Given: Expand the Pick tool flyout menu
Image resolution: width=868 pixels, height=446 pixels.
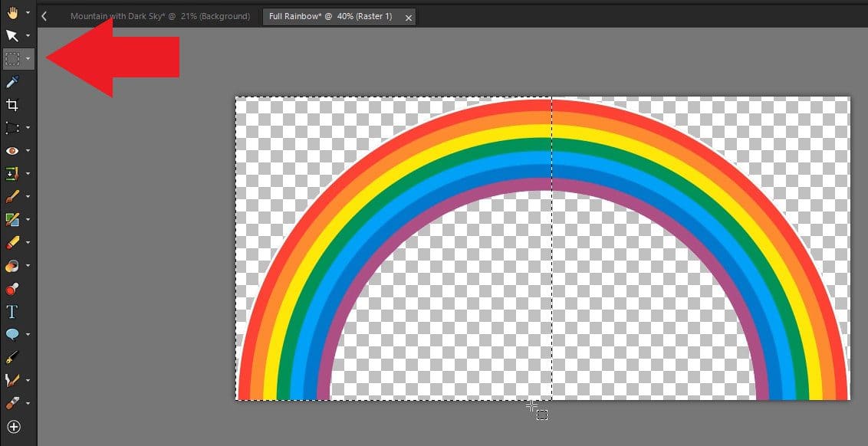Looking at the screenshot, I should coord(26,36).
